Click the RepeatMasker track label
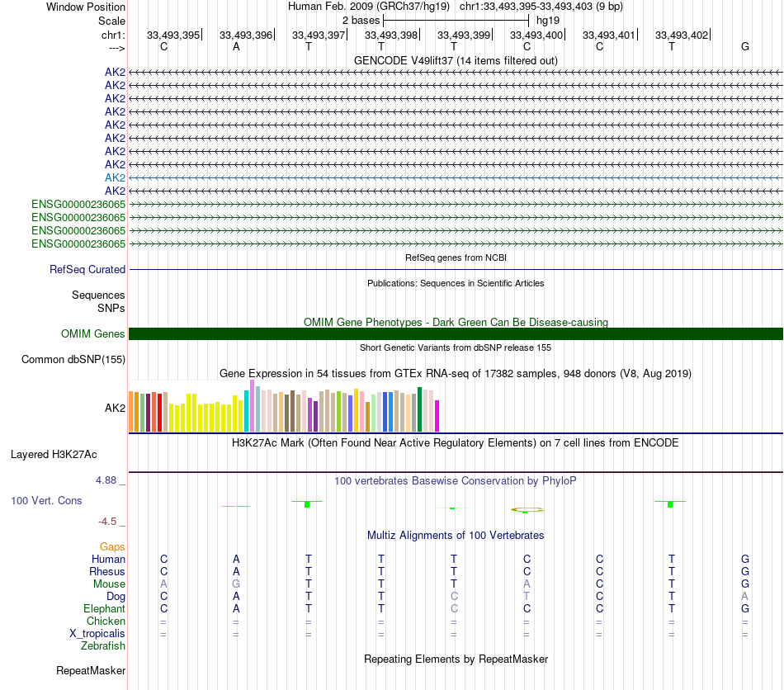The height and width of the screenshot is (690, 784). pos(91,670)
